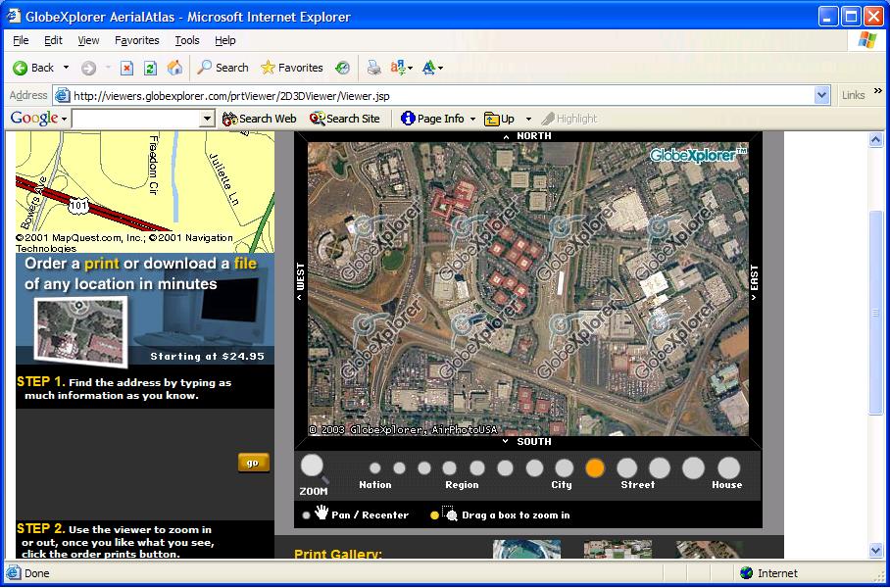Click the Internet security zone indicator

click(x=769, y=573)
